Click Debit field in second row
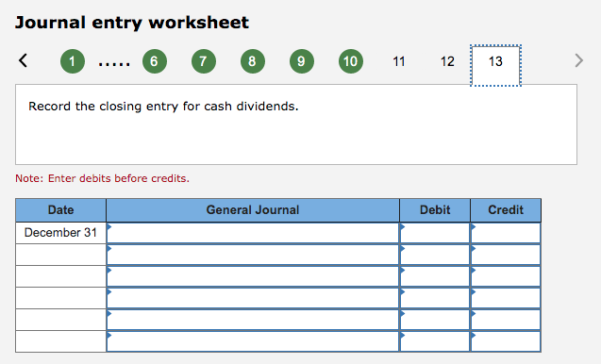Viewport: 601px width, 364px height. 435,255
